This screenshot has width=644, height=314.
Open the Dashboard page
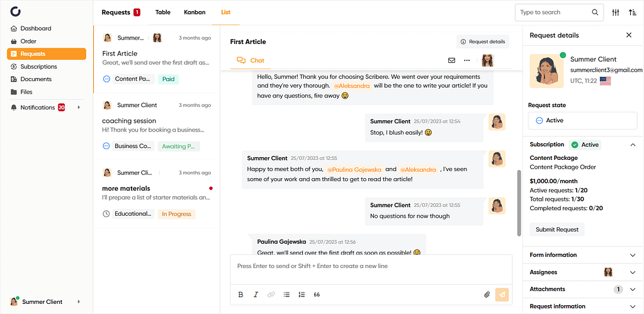point(36,28)
